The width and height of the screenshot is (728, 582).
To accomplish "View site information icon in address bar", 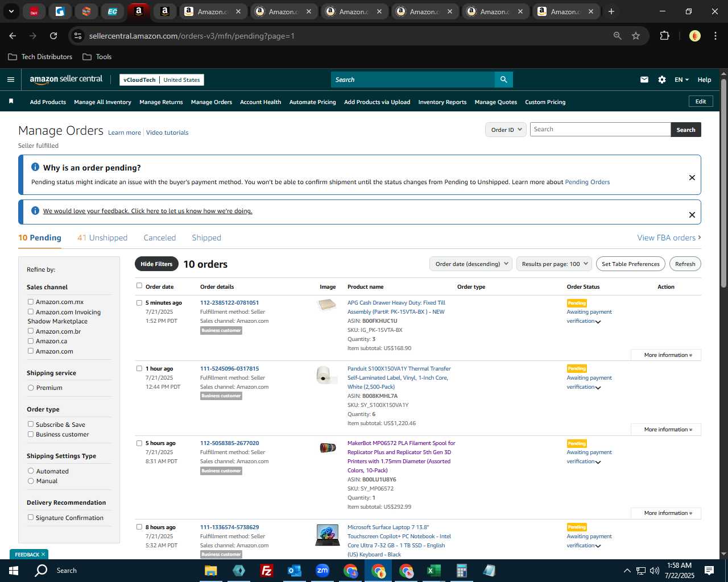I will (78, 36).
